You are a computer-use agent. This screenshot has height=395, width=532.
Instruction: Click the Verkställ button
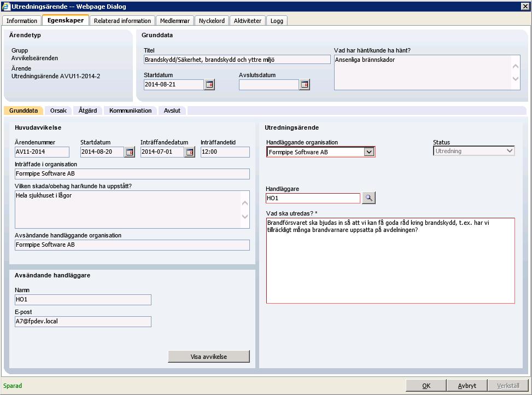point(508,386)
